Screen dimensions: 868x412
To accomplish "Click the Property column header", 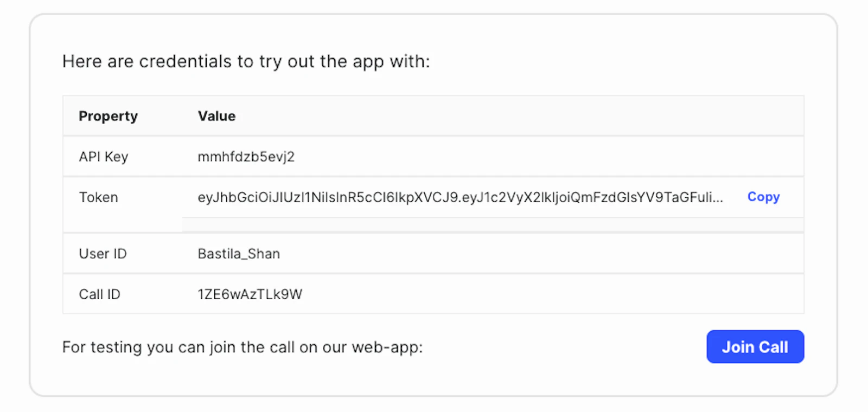I will coord(108,115).
